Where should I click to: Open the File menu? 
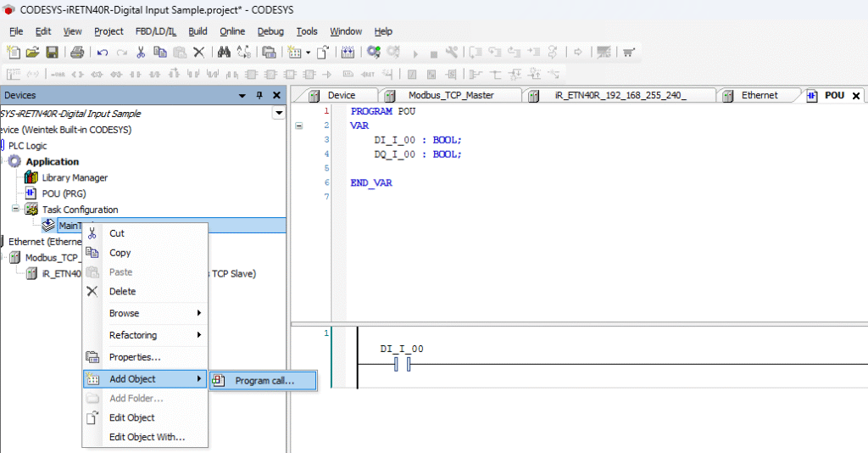click(x=16, y=31)
